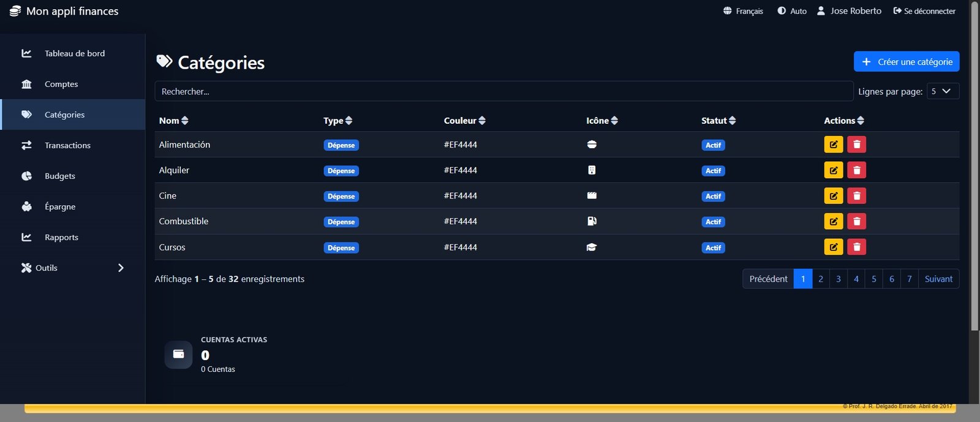Sort the table by Icône
Screen dimensions: 980x422
601,121
